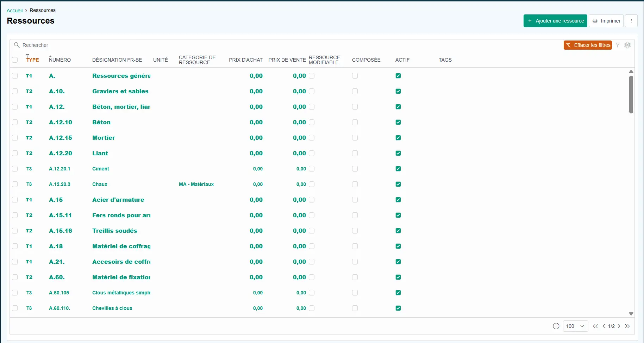
Task: Click the NUMÉRO column sort arrow
Action: (x=50, y=56)
